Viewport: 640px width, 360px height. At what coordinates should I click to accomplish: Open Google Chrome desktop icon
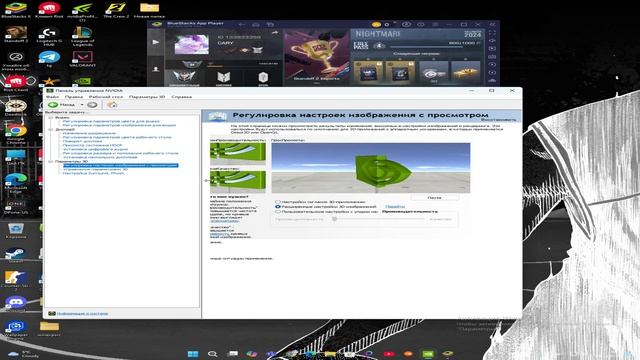[x=16, y=134]
